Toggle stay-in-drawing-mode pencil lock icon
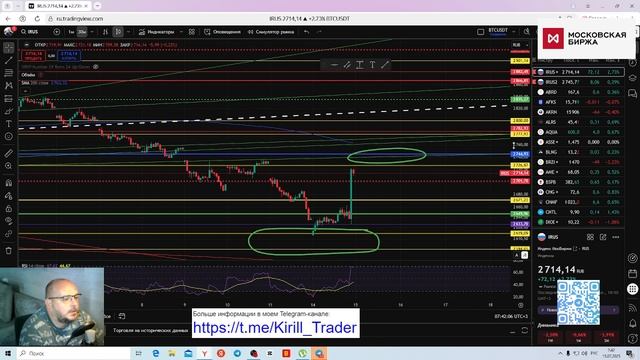Screen dimensions: 640x360 (x=9, y=196)
